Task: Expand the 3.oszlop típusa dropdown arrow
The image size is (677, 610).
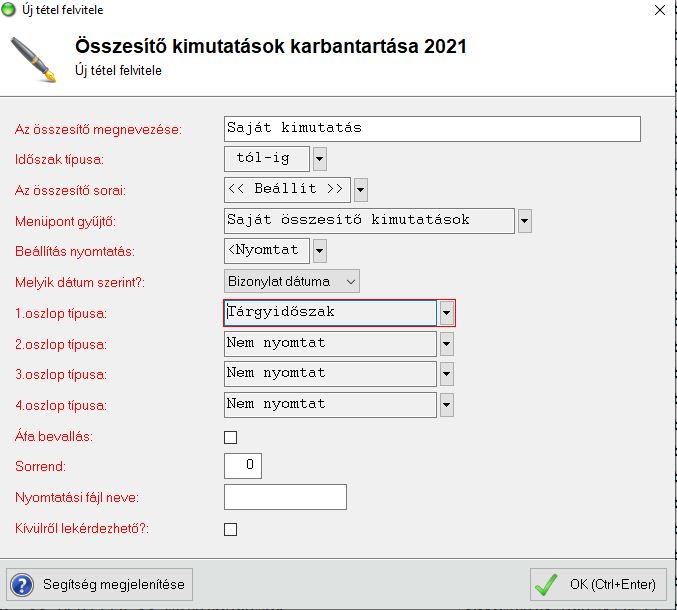Action: click(x=447, y=375)
